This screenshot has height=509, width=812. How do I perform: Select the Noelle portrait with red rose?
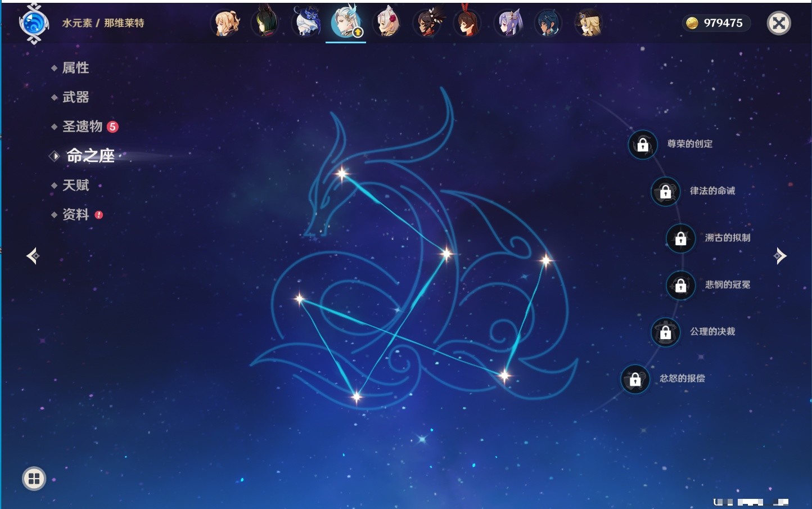point(387,23)
